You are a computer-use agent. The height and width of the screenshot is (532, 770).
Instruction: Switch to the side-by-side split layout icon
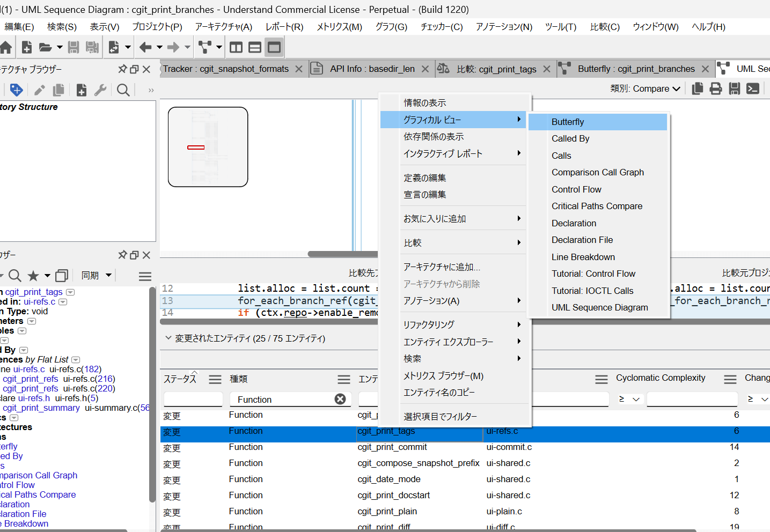pyautogui.click(x=236, y=48)
